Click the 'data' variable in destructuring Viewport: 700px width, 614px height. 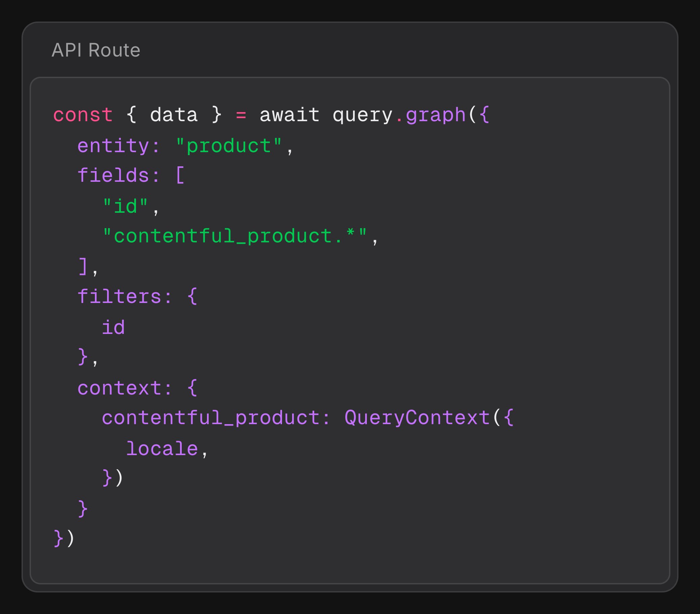click(x=174, y=115)
